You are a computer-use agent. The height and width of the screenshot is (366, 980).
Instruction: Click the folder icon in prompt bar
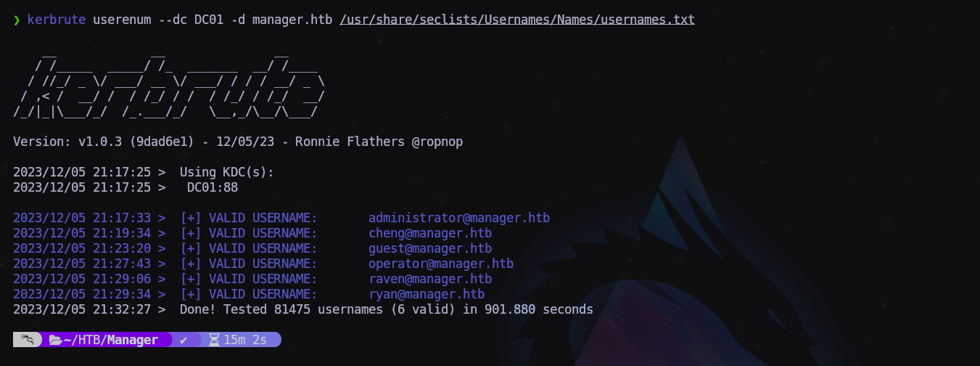(55, 340)
